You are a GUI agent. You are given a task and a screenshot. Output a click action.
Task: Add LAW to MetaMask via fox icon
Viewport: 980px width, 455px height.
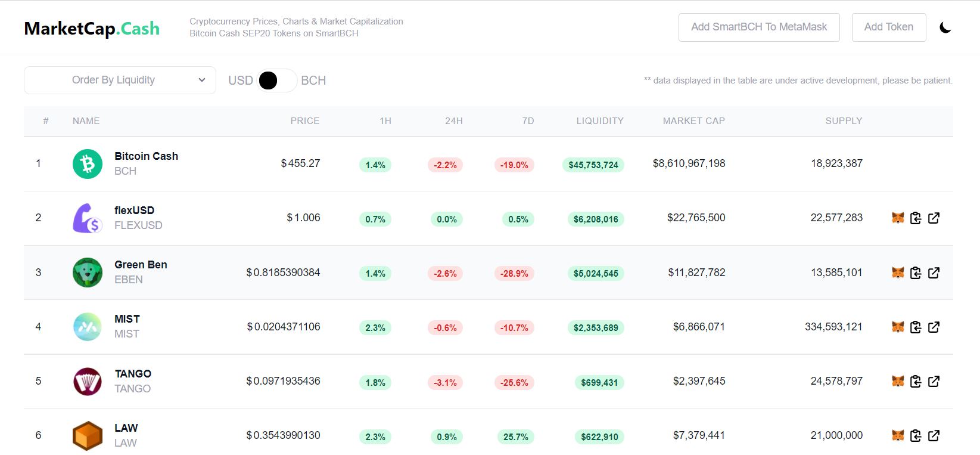pos(898,436)
